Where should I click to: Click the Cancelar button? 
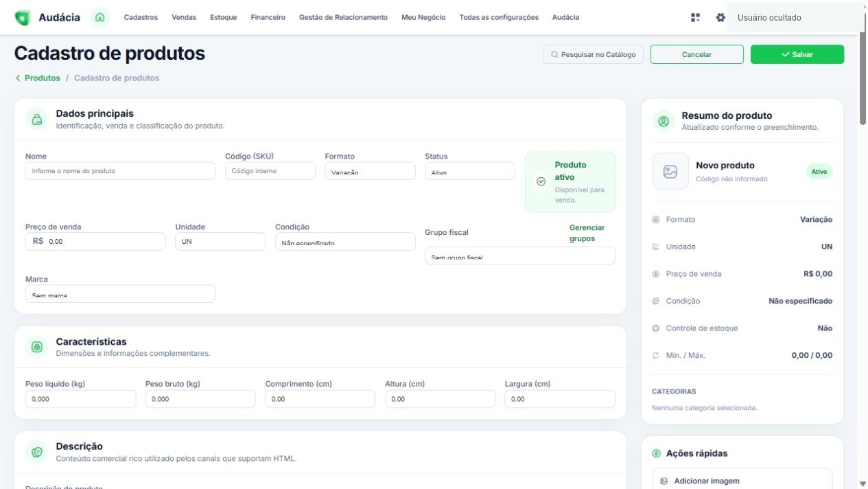pos(696,54)
